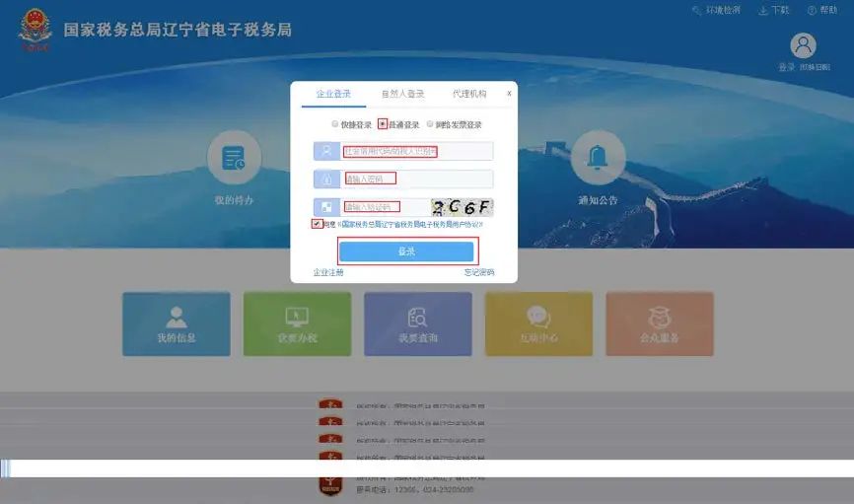Open the e-tax bureau user agreement link
The height and width of the screenshot is (504, 854).
coord(409,224)
